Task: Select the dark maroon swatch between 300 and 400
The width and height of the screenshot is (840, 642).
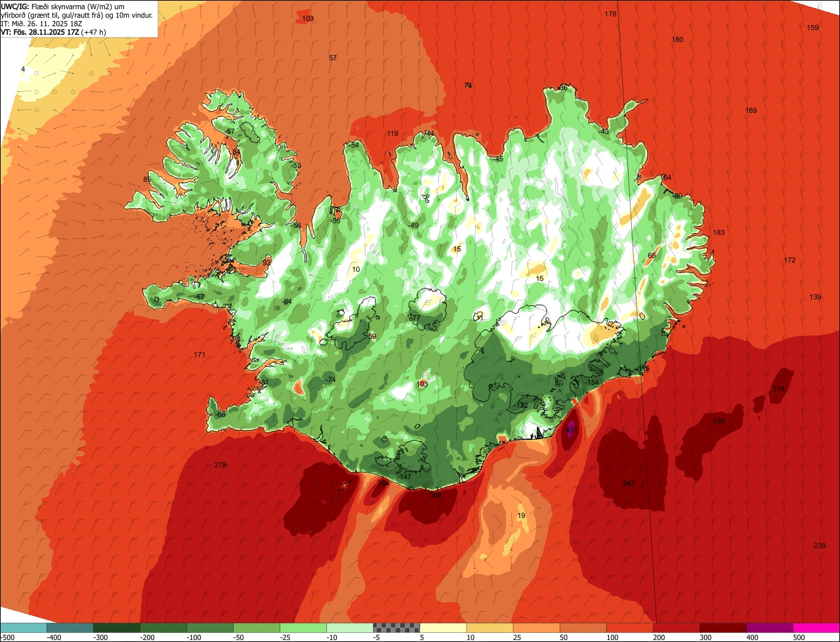Action: pyautogui.click(x=723, y=628)
